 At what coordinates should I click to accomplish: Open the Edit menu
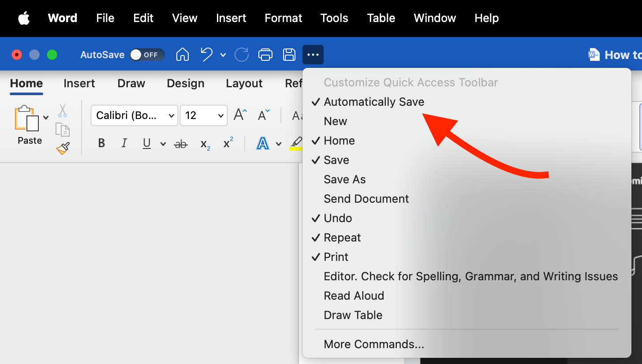pyautogui.click(x=143, y=18)
